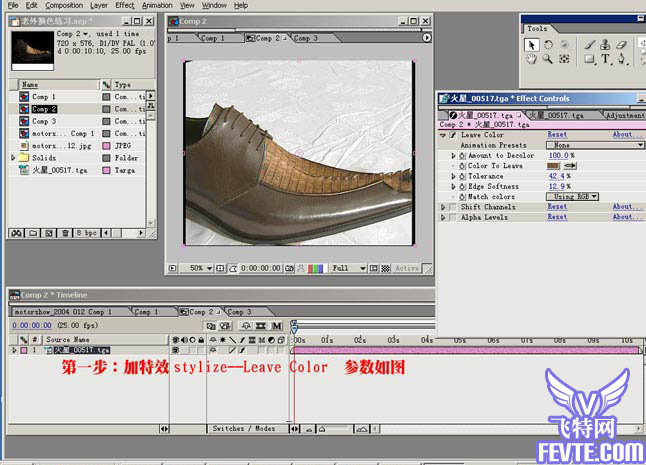The width and height of the screenshot is (646, 465).
Task: Toggle Tolerance stopwatch
Action: pyautogui.click(x=462, y=176)
